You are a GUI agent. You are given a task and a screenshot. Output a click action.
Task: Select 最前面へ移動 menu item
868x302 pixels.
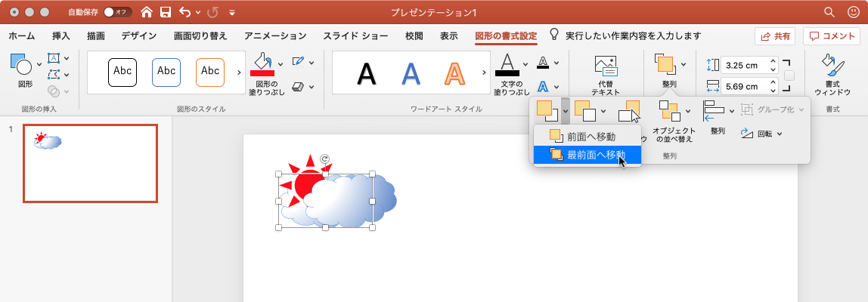[x=587, y=154]
